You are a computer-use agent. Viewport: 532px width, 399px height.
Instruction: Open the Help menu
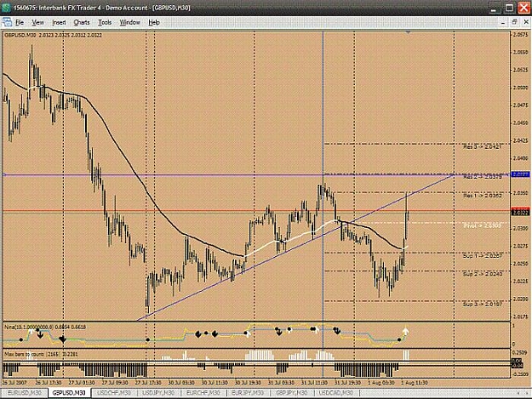[154, 22]
